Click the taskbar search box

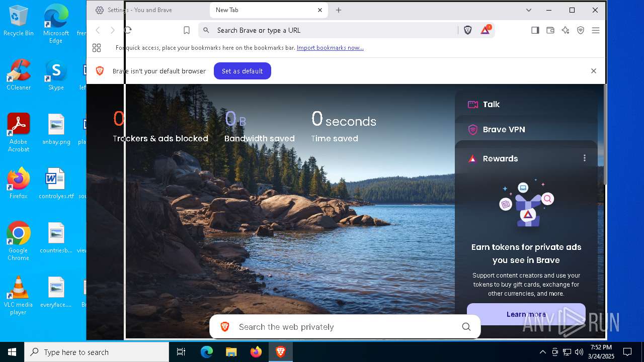click(97, 352)
